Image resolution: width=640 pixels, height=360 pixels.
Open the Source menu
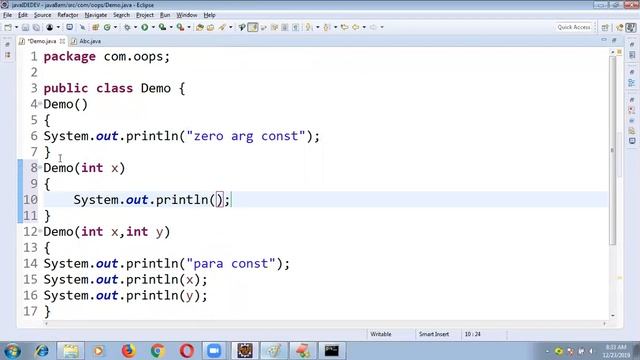tap(42, 15)
